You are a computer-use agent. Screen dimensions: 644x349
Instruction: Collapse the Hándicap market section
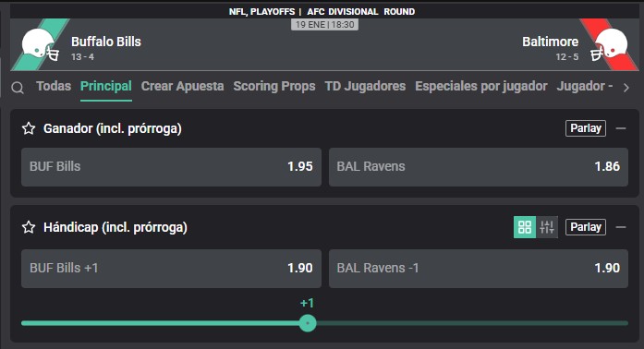pos(621,227)
